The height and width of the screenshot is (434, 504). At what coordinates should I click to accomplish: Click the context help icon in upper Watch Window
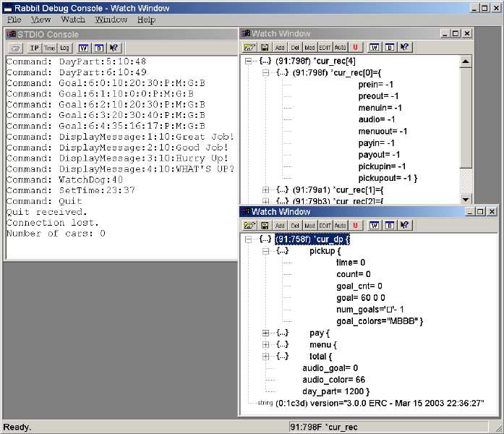tap(404, 48)
